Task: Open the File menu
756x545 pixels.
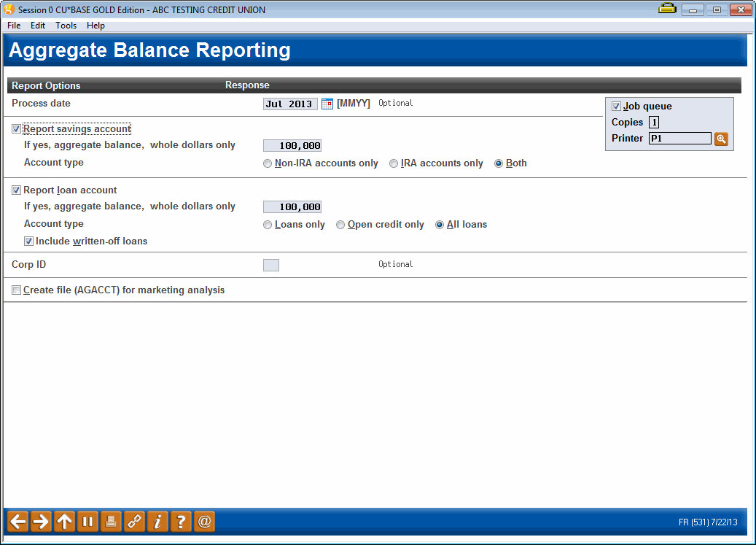Action: coord(14,25)
